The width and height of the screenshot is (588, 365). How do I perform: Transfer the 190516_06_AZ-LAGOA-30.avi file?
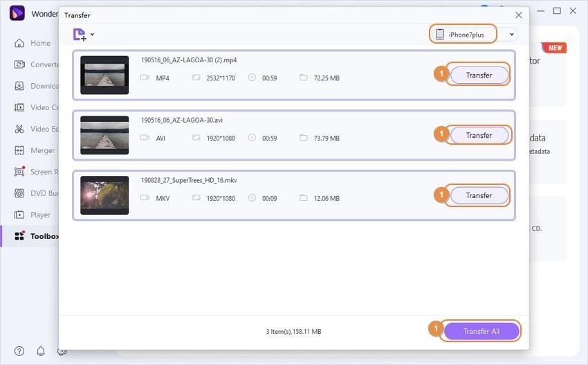pos(479,135)
